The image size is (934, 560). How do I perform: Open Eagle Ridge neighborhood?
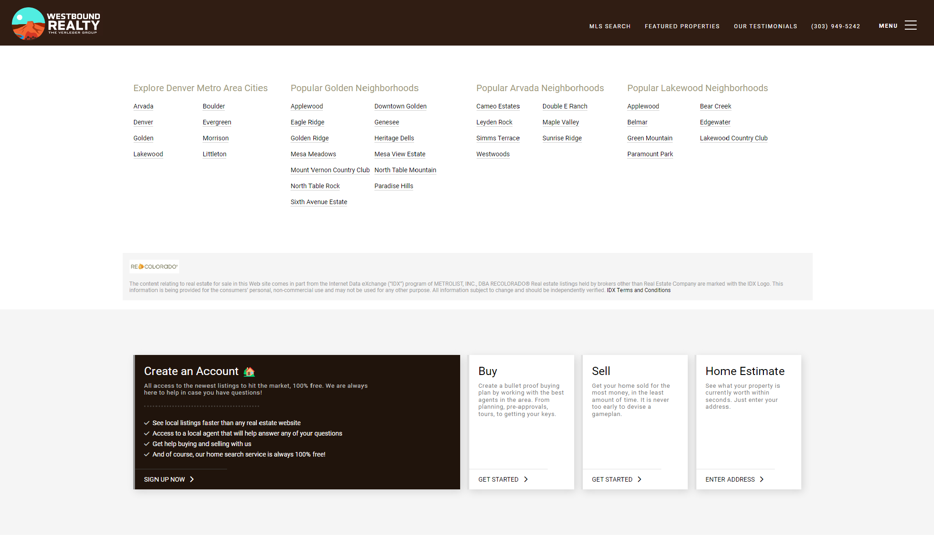(307, 122)
